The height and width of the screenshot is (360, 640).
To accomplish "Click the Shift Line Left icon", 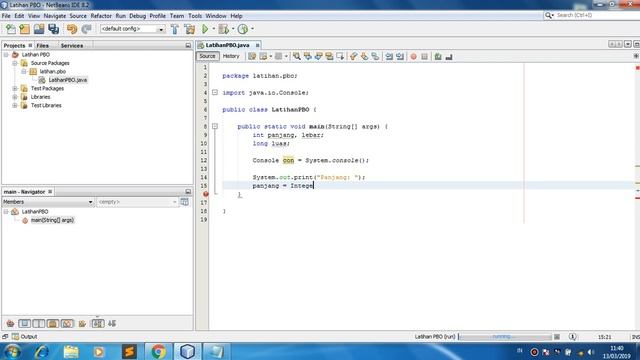I will pyautogui.click(x=389, y=57).
